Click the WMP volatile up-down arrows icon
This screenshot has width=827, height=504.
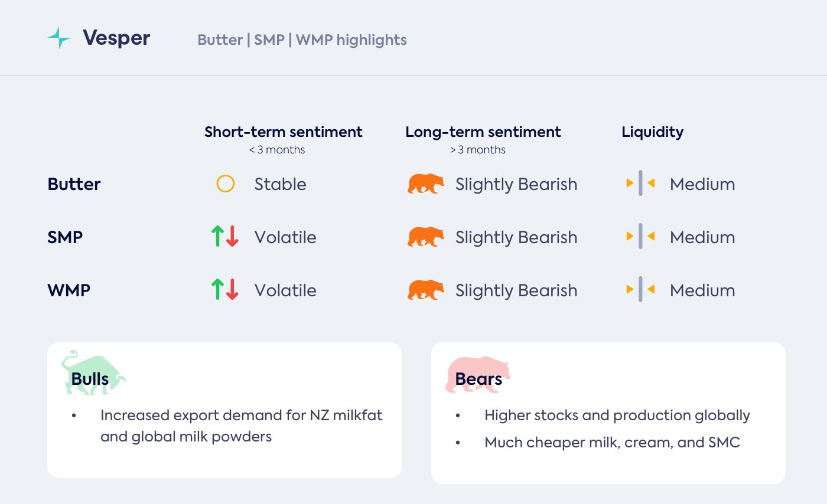[x=224, y=290]
